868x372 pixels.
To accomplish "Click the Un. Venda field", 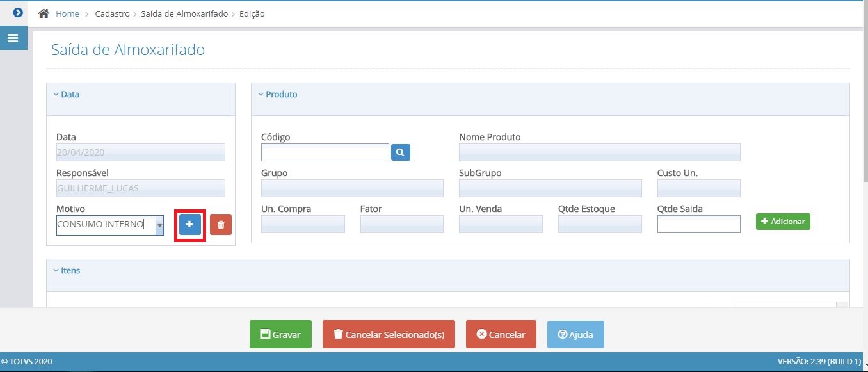I will 501,224.
